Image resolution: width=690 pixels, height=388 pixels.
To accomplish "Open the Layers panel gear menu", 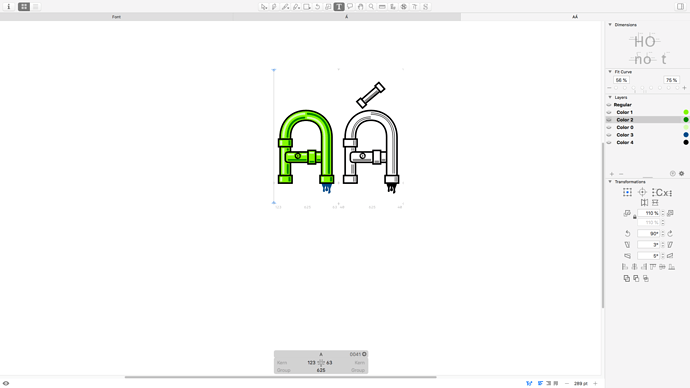I will tap(681, 174).
